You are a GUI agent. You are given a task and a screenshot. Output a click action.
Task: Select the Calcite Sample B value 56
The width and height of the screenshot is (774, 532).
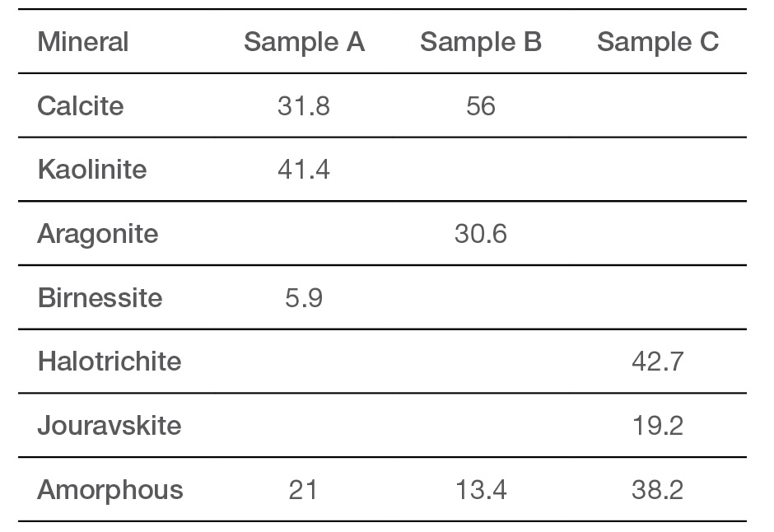(x=481, y=105)
